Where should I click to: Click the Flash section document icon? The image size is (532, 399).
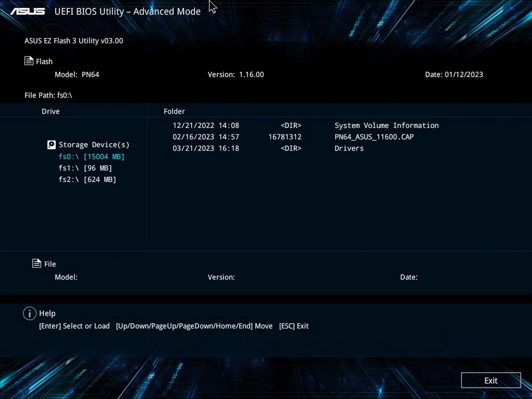point(29,61)
